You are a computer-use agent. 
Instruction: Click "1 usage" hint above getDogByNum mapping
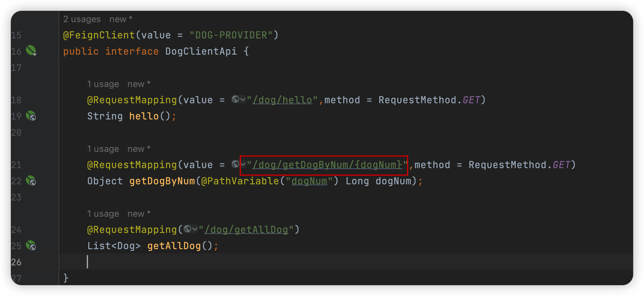[x=103, y=149]
